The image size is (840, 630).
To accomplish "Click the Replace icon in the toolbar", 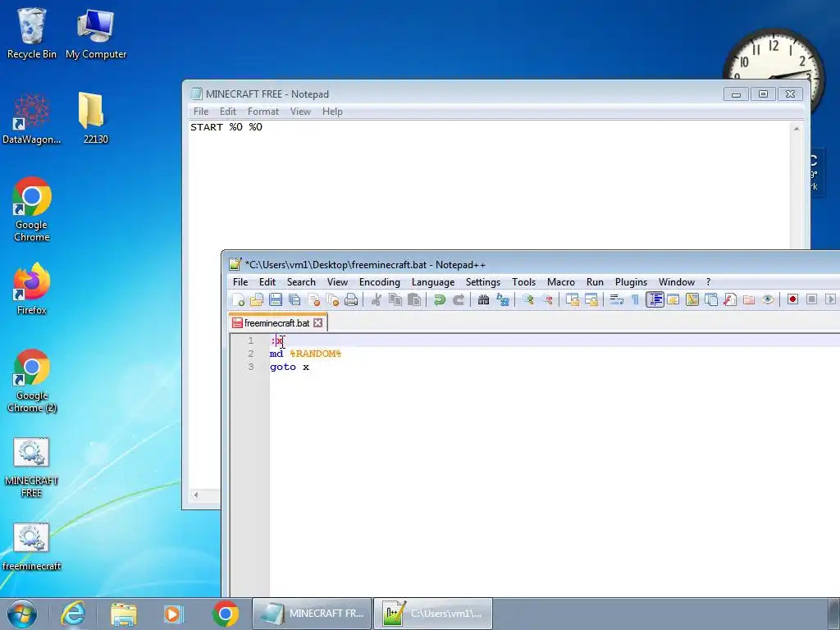I will [x=503, y=300].
